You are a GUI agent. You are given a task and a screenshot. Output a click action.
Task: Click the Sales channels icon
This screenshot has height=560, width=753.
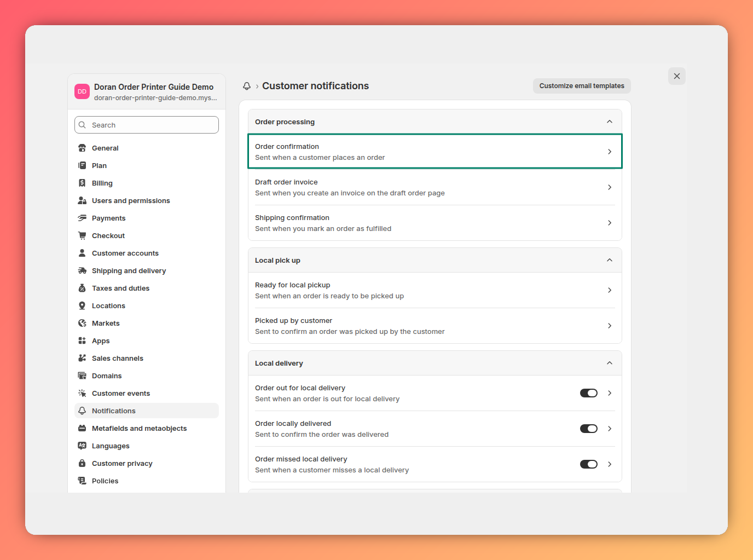coord(82,358)
